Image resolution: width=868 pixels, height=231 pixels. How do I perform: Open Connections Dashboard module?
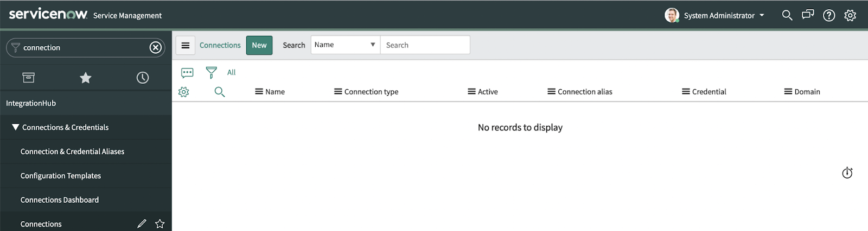point(60,200)
